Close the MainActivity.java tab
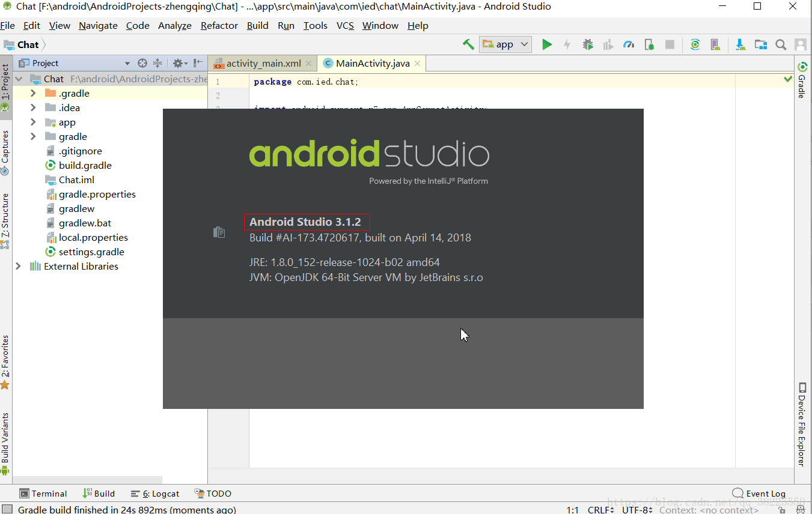This screenshot has height=514, width=812. [418, 63]
